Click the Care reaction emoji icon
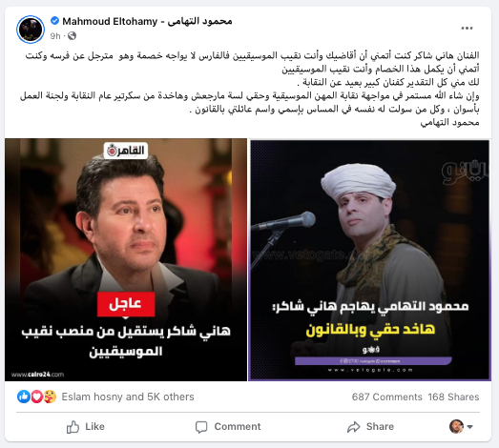This screenshot has width=499, height=448. pos(50,397)
